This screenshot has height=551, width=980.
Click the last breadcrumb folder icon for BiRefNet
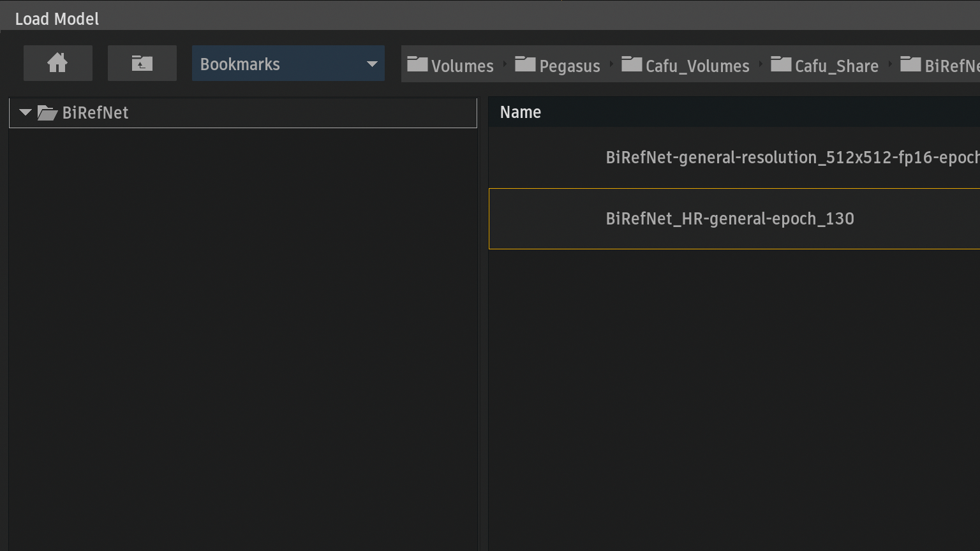(x=910, y=64)
